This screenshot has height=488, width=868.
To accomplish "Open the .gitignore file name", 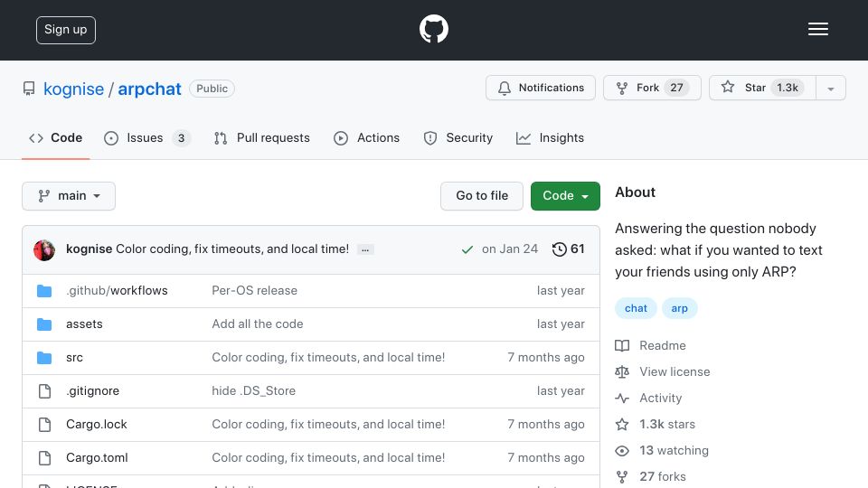I will 92,391.
